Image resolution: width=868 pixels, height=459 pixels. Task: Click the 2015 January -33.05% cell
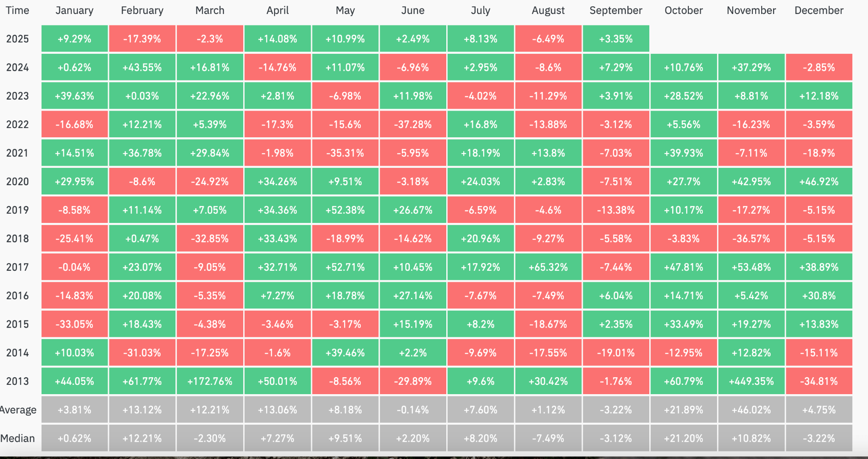(x=75, y=324)
